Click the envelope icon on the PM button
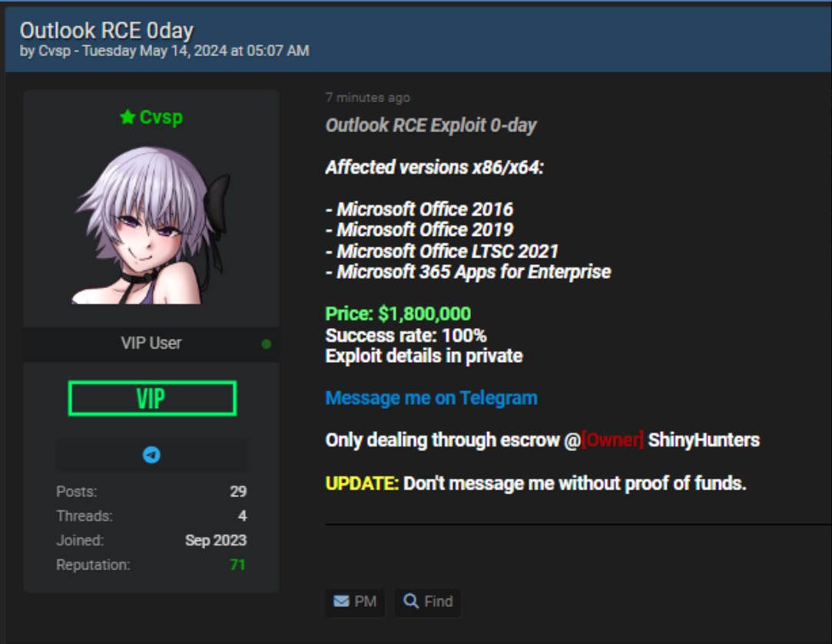Viewport: 832px width, 644px height. click(x=341, y=601)
